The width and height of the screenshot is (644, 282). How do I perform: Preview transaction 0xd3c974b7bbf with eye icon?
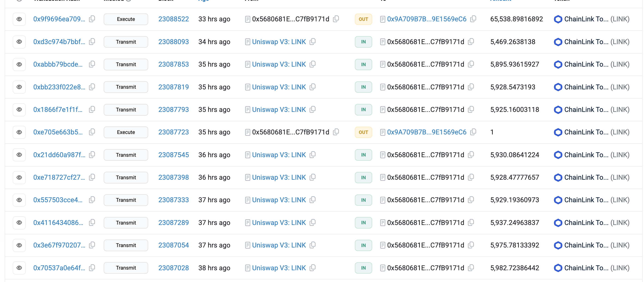point(19,42)
